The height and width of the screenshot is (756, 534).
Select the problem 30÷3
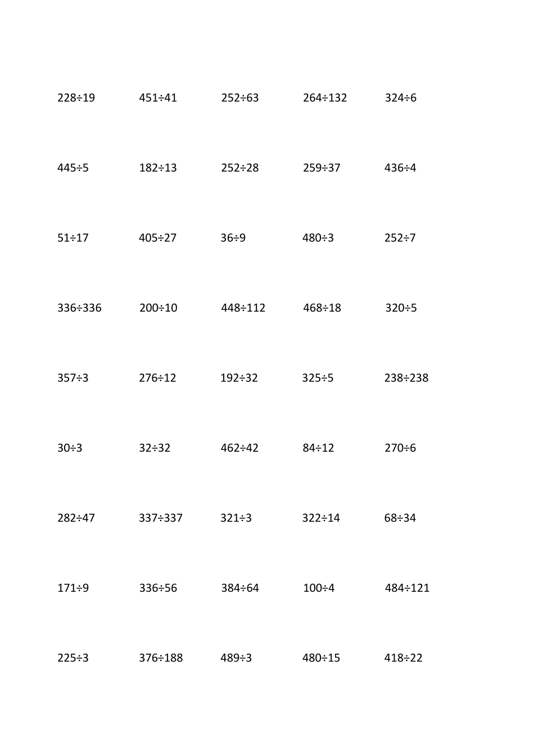pos(70,448)
